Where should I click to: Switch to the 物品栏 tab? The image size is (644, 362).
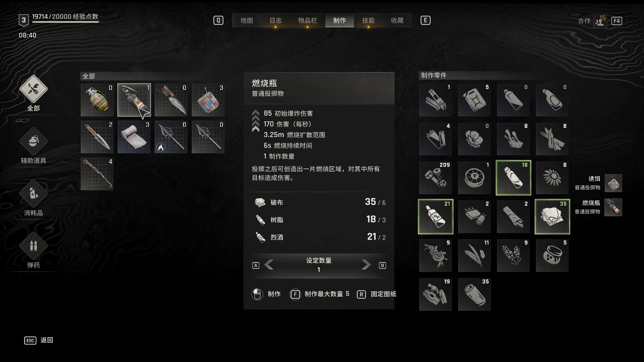[x=307, y=20]
